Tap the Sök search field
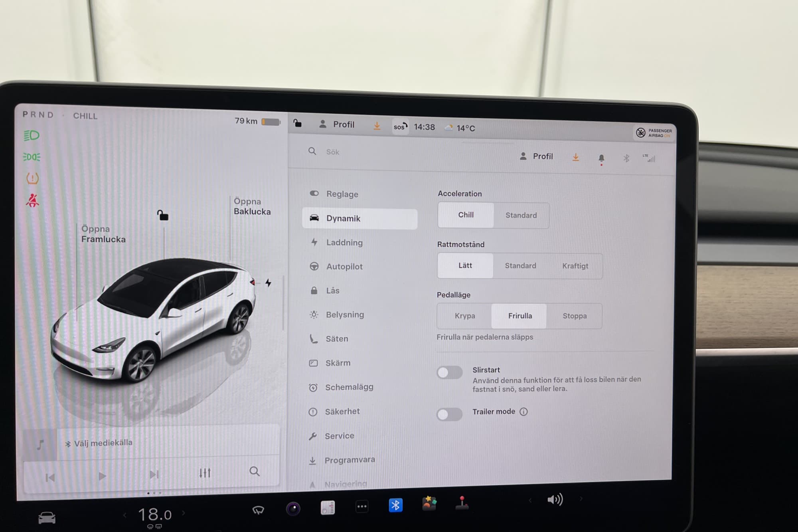 333,152
